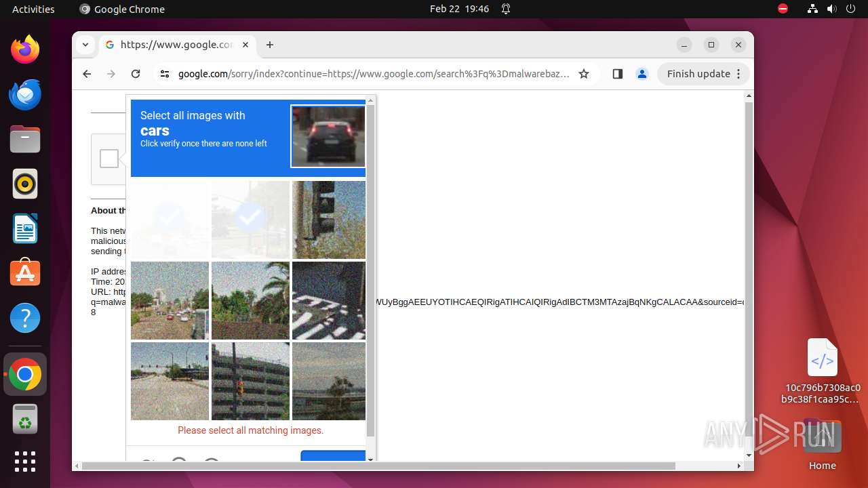Viewport: 868px width, 488px height.
Task: Open notifications bell in top bar
Action: [x=506, y=9]
